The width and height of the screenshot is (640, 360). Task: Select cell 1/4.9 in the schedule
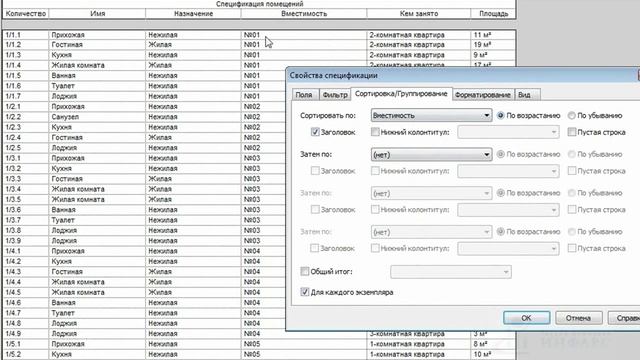tap(26, 333)
